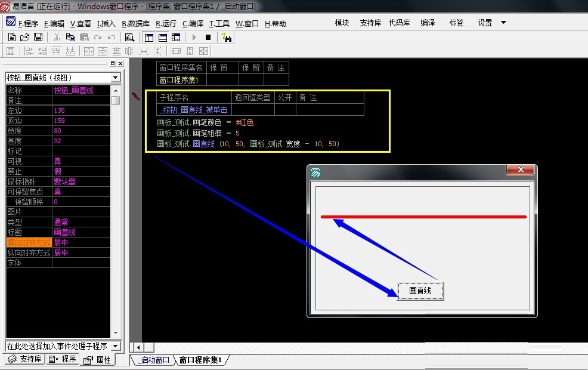Click the 标签 button on the right toolbar
The image size is (588, 370).
pos(456,23)
